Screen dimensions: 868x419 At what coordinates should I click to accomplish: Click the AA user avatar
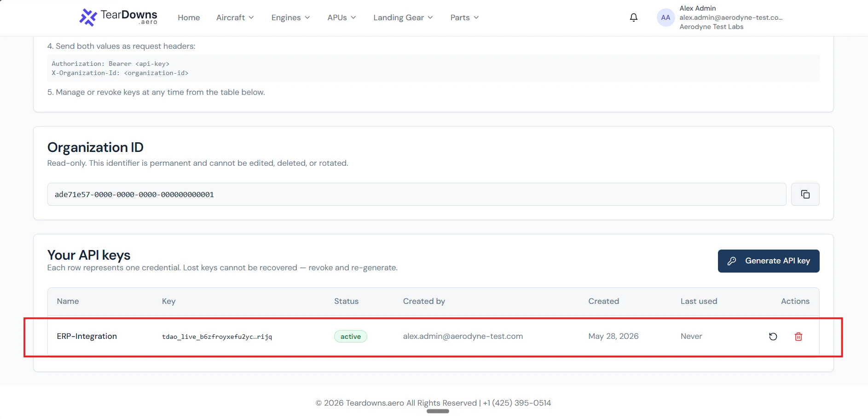[665, 17]
